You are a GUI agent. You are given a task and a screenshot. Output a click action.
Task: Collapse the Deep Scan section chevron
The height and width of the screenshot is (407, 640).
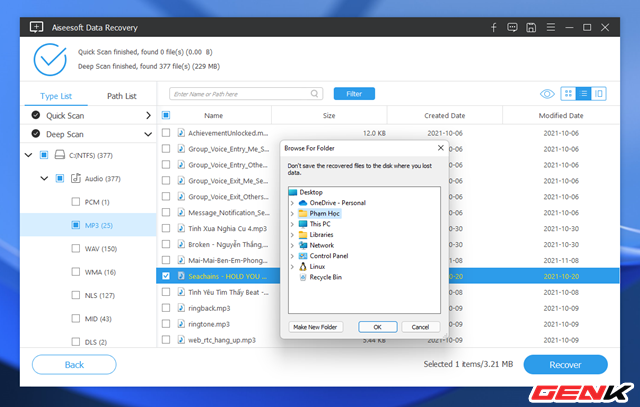tap(148, 134)
